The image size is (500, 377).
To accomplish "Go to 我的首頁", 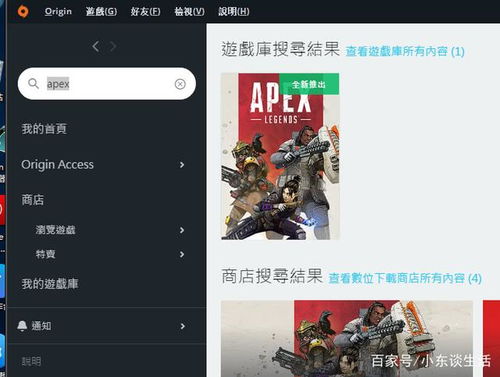I will click(44, 129).
